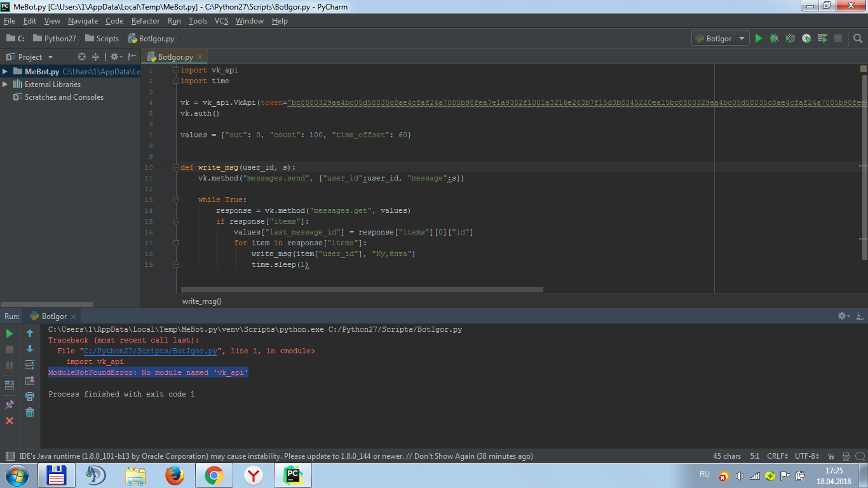Click Python27 breadcrumb in navigation bar
Screen dimensions: 868x488
(55, 38)
